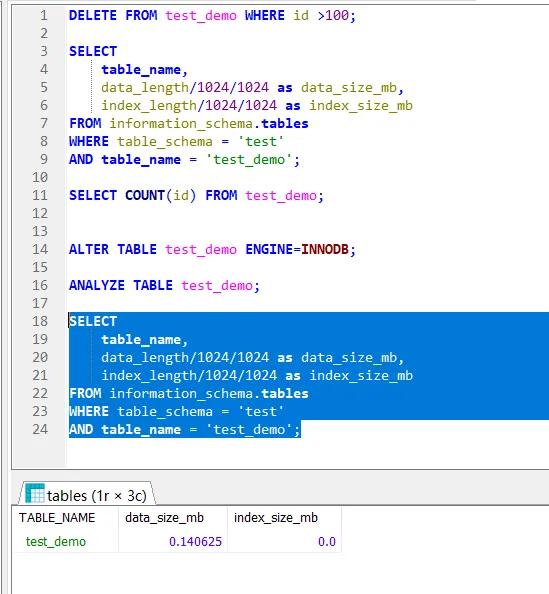Select the 0.140625 data size cell

[x=195, y=541]
